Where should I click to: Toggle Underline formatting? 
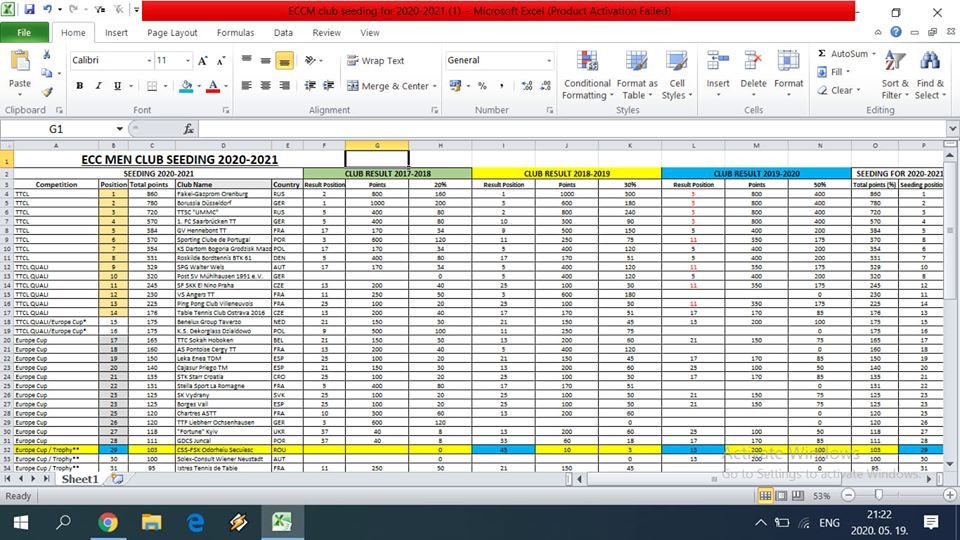click(x=117, y=86)
